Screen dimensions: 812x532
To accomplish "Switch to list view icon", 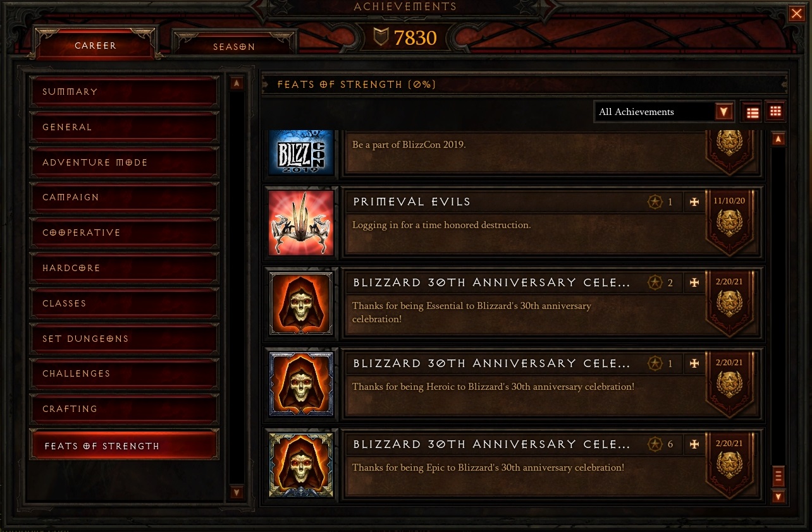I will (x=753, y=112).
